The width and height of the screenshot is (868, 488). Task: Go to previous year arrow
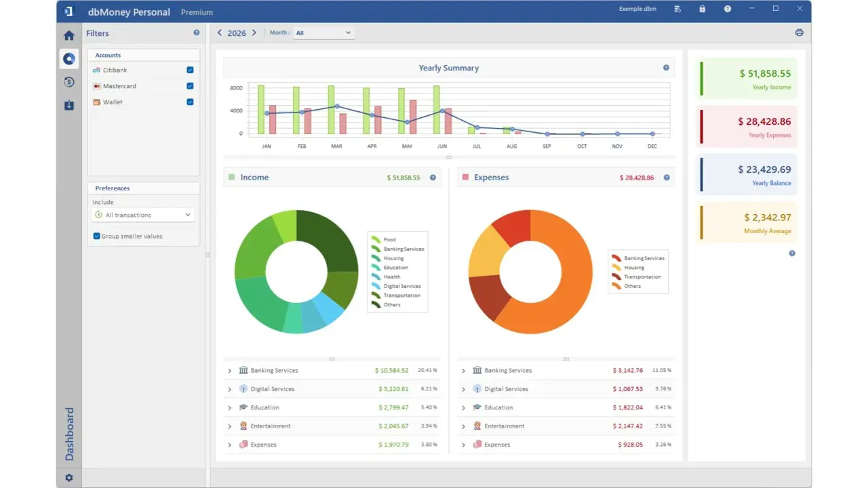(219, 33)
